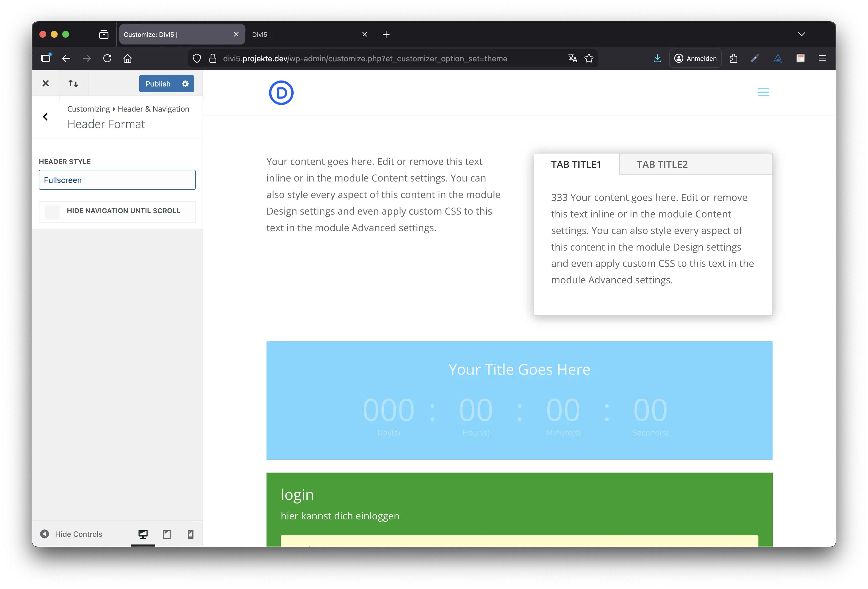Go back to Header & Navigation panel
This screenshot has height=589, width=868.
(46, 117)
